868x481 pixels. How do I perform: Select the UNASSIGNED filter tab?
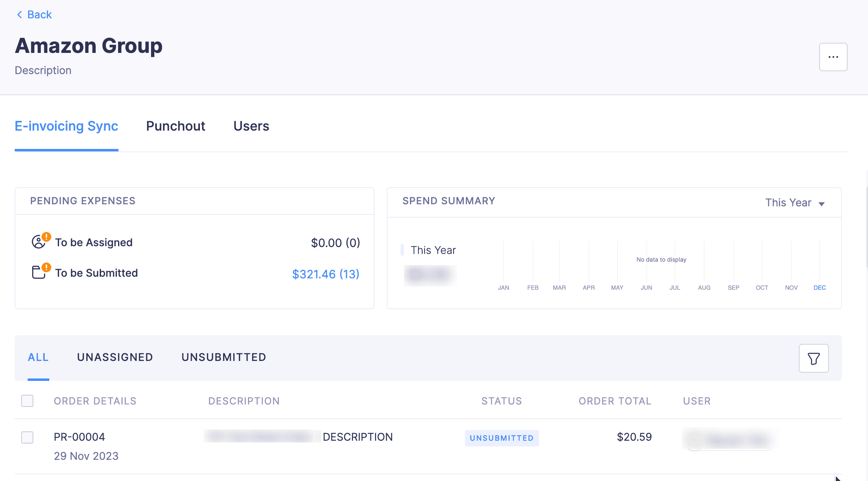coord(115,357)
